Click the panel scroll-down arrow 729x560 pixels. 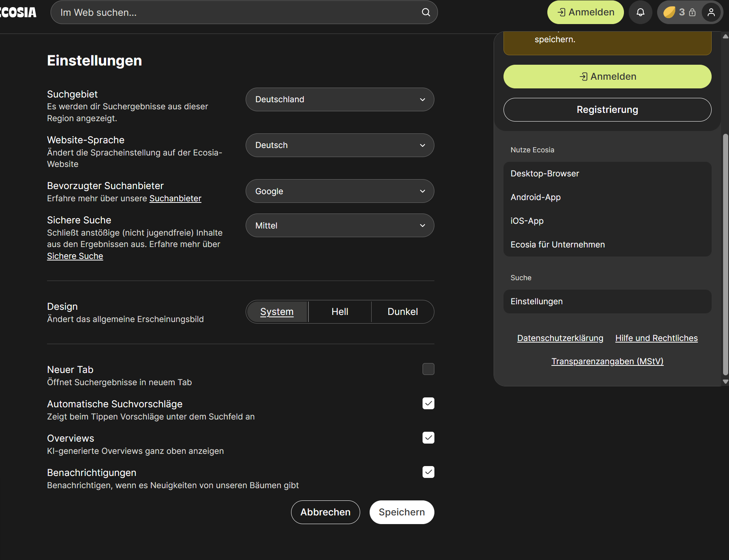(725, 382)
